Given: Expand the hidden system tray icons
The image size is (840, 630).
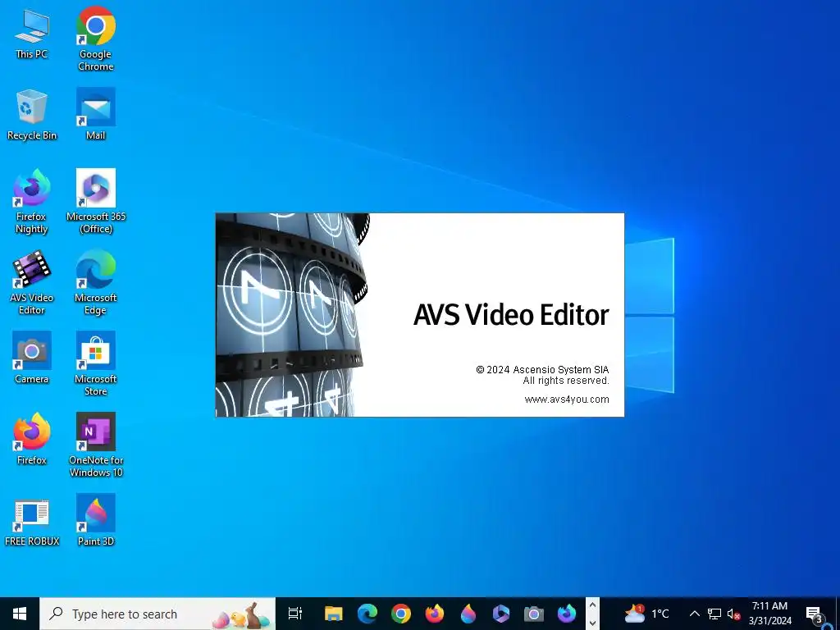Looking at the screenshot, I should coord(694,614).
